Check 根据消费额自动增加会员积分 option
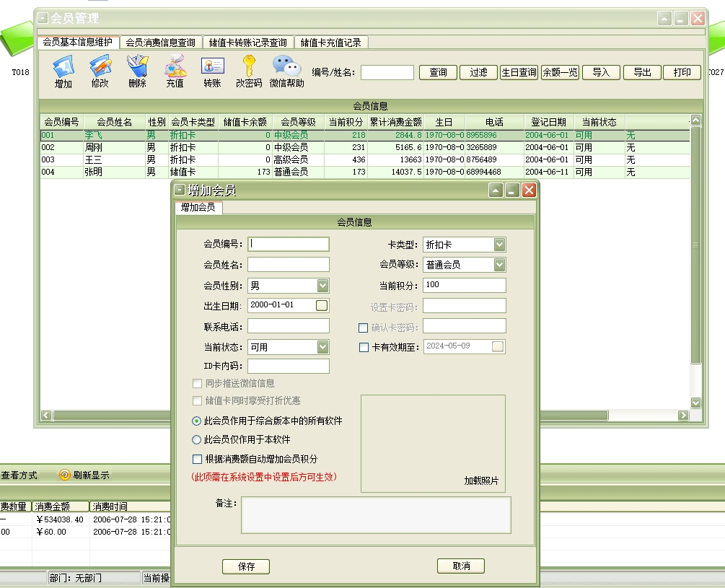The height and width of the screenshot is (588, 725). (197, 459)
